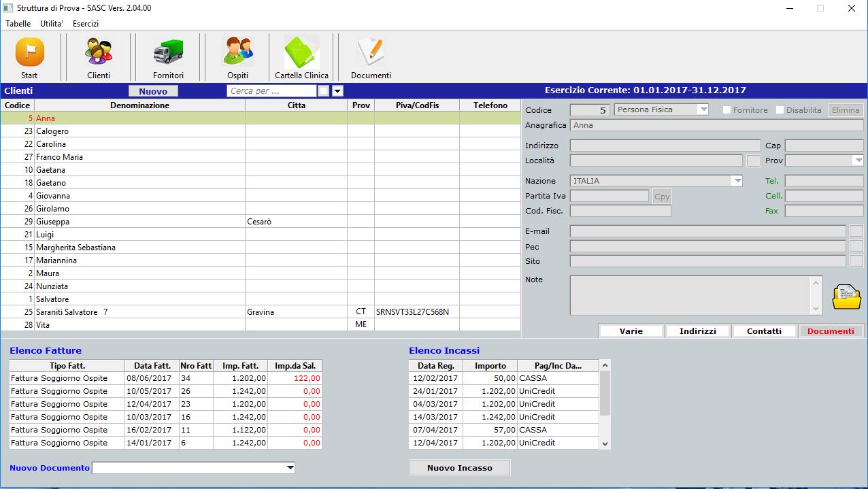The width and height of the screenshot is (868, 489).
Task: Click the yellow folder icon beside Note
Action: pos(846,297)
